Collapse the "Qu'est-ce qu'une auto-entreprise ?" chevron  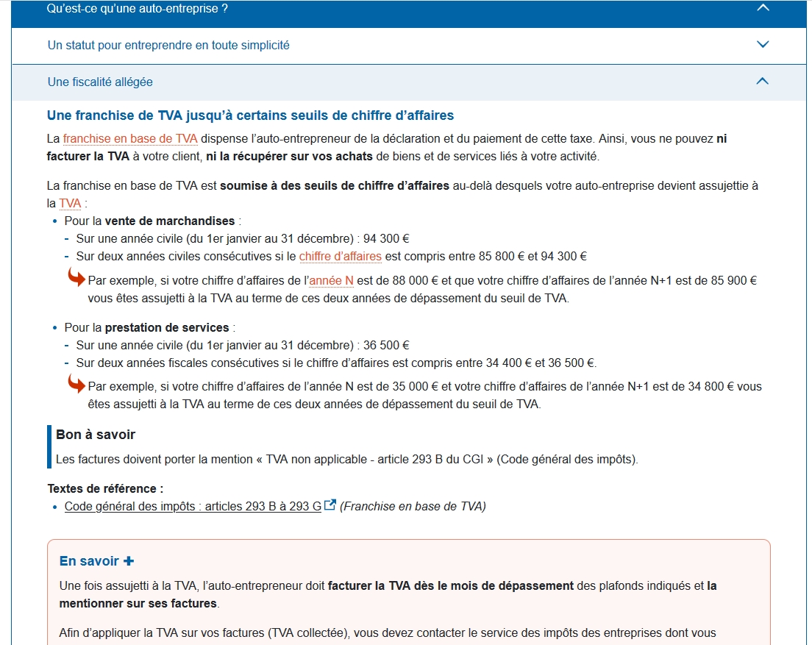pyautogui.click(x=763, y=8)
